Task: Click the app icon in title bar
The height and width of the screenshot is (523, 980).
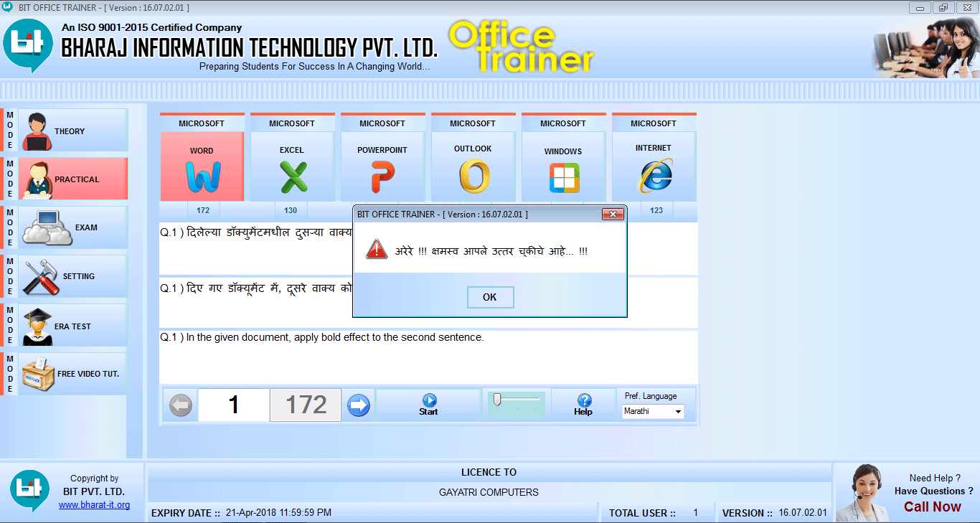Action: coord(7,7)
